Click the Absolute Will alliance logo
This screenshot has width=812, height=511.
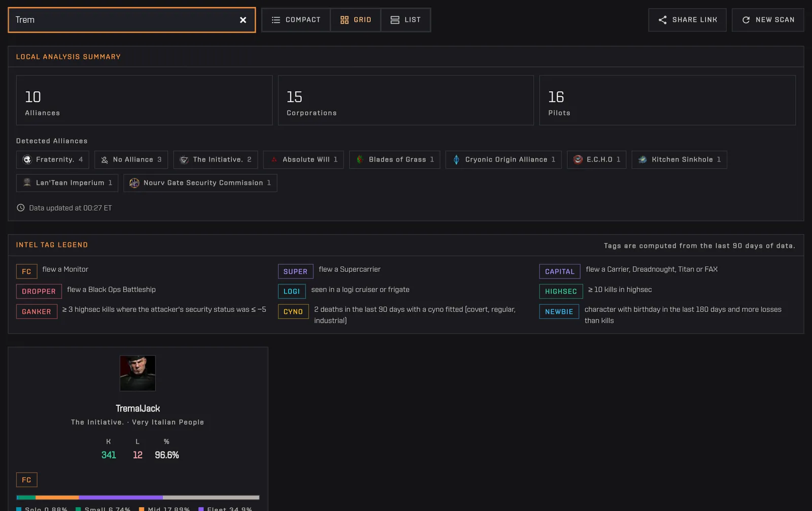coord(274,159)
